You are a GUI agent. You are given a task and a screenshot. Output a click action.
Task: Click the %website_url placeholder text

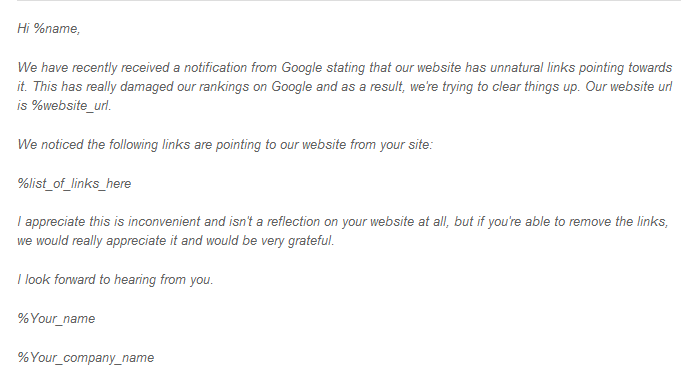[71, 106]
